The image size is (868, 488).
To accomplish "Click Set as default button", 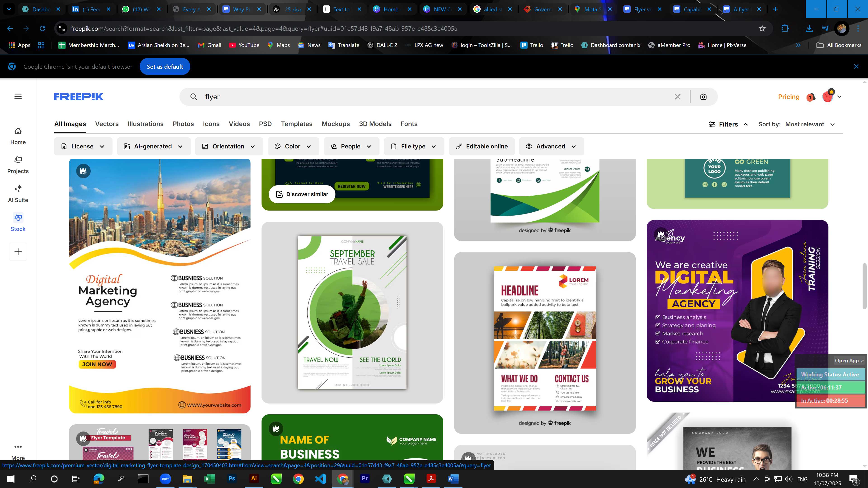I will (x=165, y=67).
